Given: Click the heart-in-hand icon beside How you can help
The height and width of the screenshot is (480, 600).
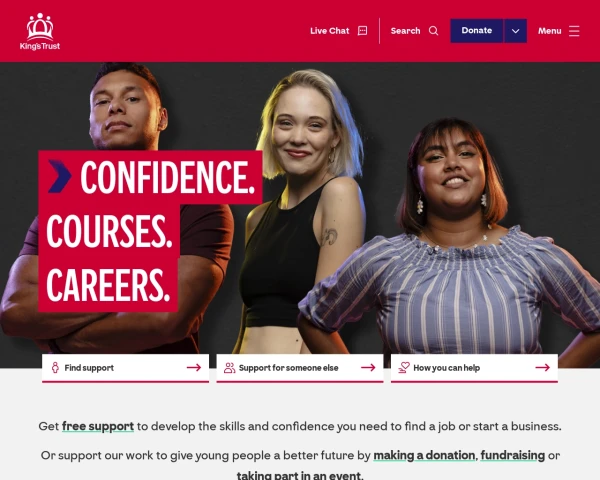Looking at the screenshot, I should [404, 367].
